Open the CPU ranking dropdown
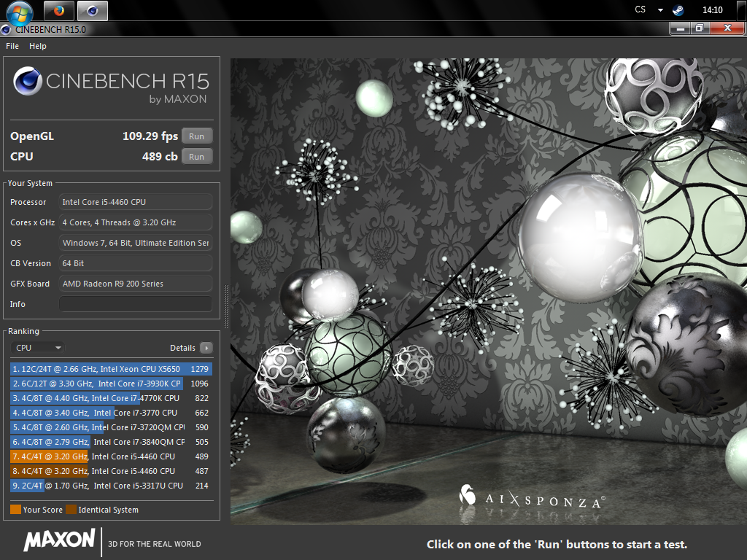 pyautogui.click(x=38, y=348)
